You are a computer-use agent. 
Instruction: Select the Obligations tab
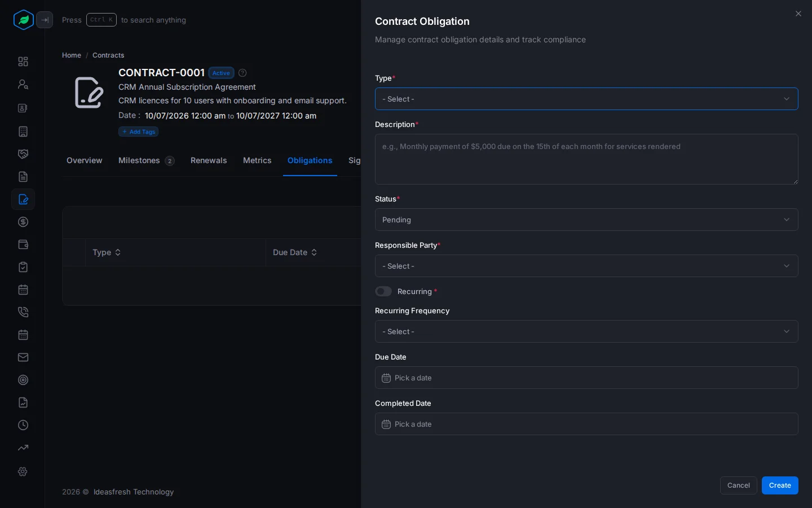pyautogui.click(x=310, y=160)
